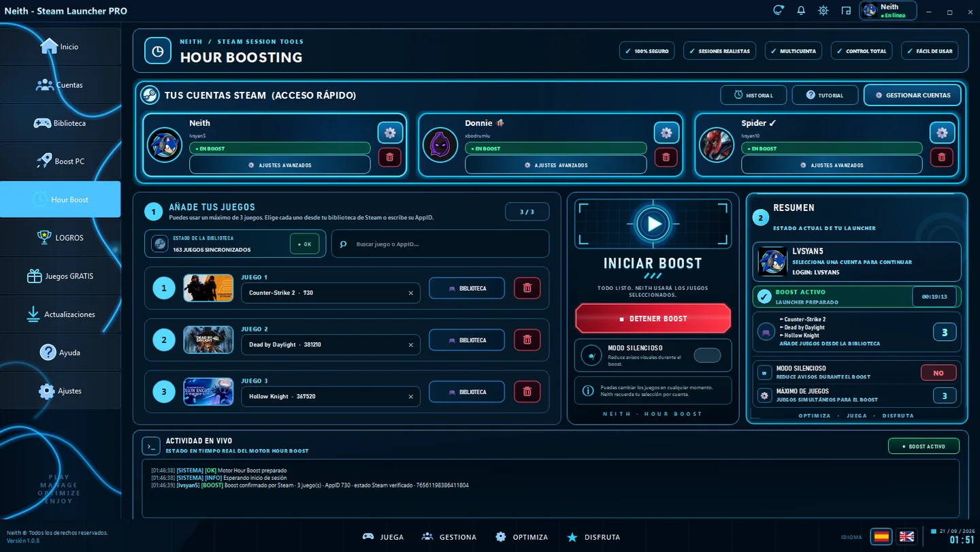Remove Dead by Daylight with trash icon
Screen dimensions: 980x552
(527, 340)
